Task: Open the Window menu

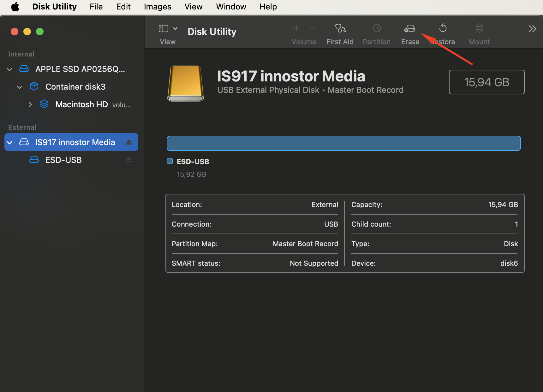Action: point(231,7)
